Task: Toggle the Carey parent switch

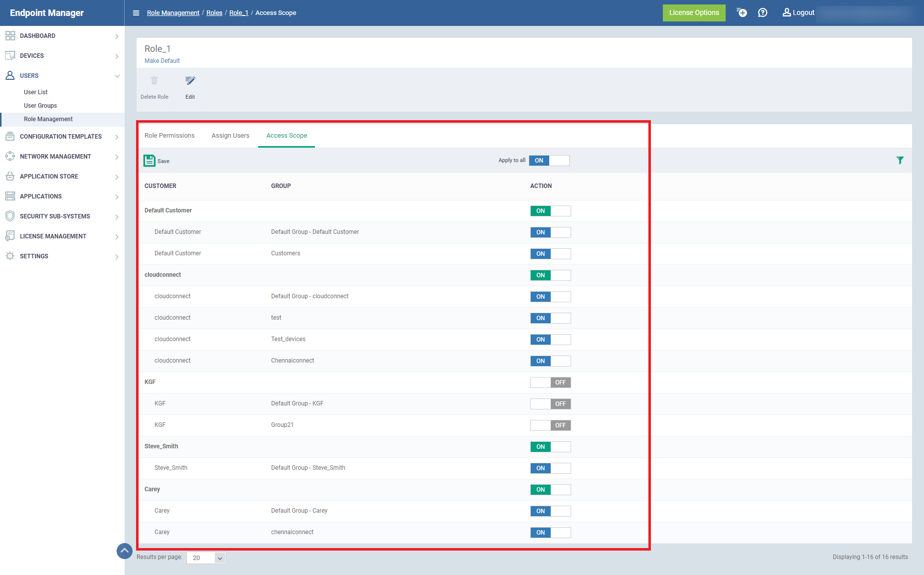Action: 551,490
